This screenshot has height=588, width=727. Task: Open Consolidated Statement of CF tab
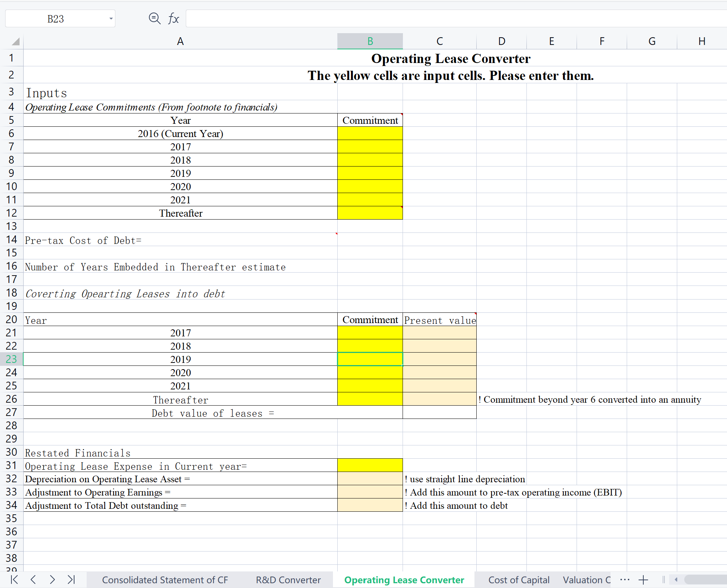pos(165,580)
